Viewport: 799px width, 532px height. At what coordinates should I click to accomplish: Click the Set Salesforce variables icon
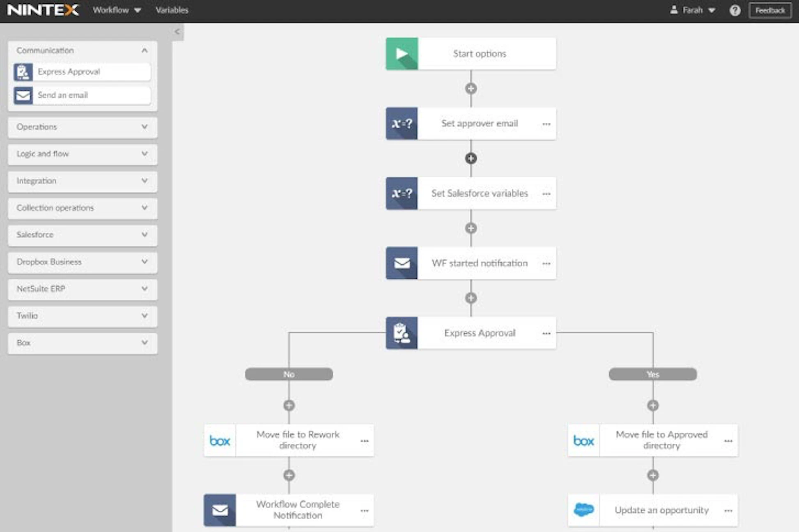coord(402,193)
